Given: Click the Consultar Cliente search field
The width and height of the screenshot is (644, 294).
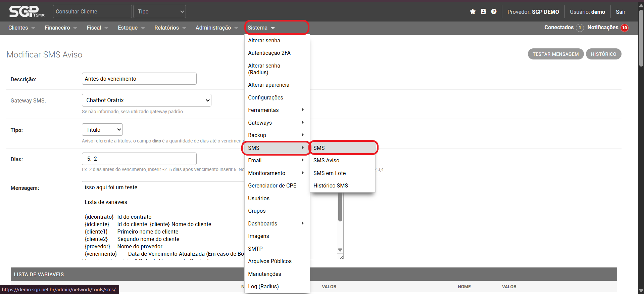Looking at the screenshot, I should click(92, 12).
